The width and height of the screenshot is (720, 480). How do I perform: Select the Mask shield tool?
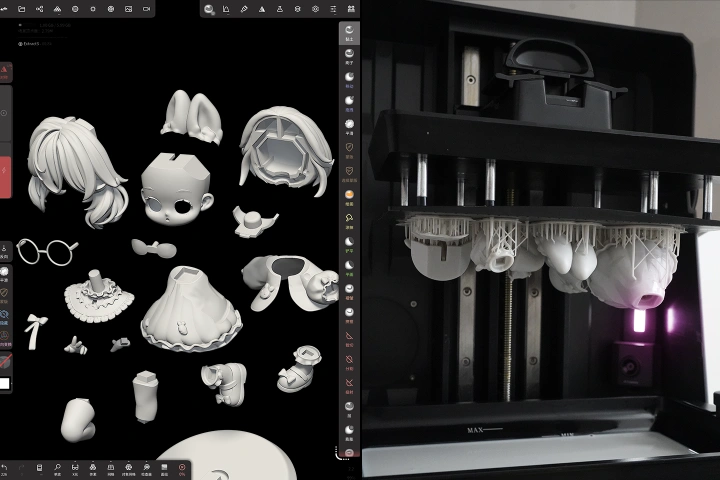(349, 150)
